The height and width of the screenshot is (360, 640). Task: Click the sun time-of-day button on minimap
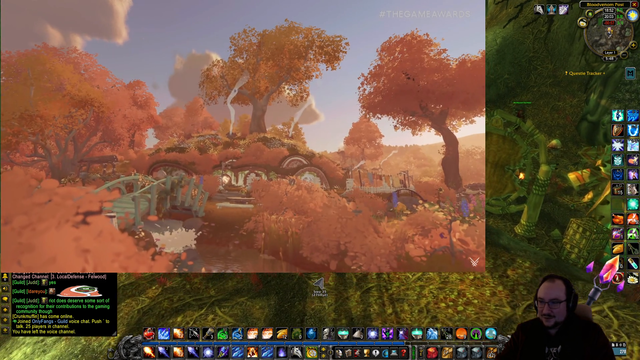(632, 15)
